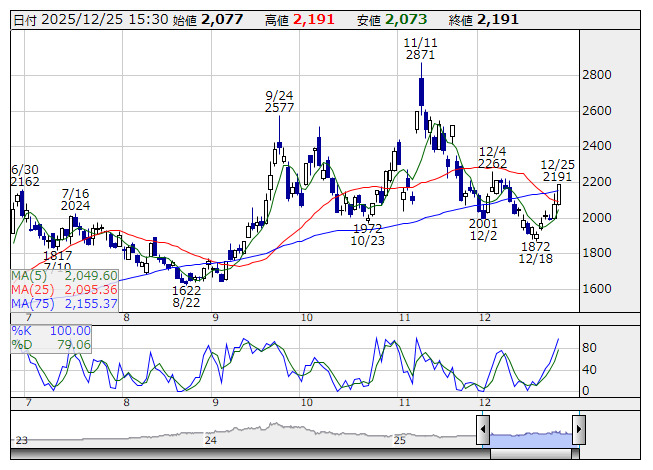Click the 8/22 low label 1622

187,288
